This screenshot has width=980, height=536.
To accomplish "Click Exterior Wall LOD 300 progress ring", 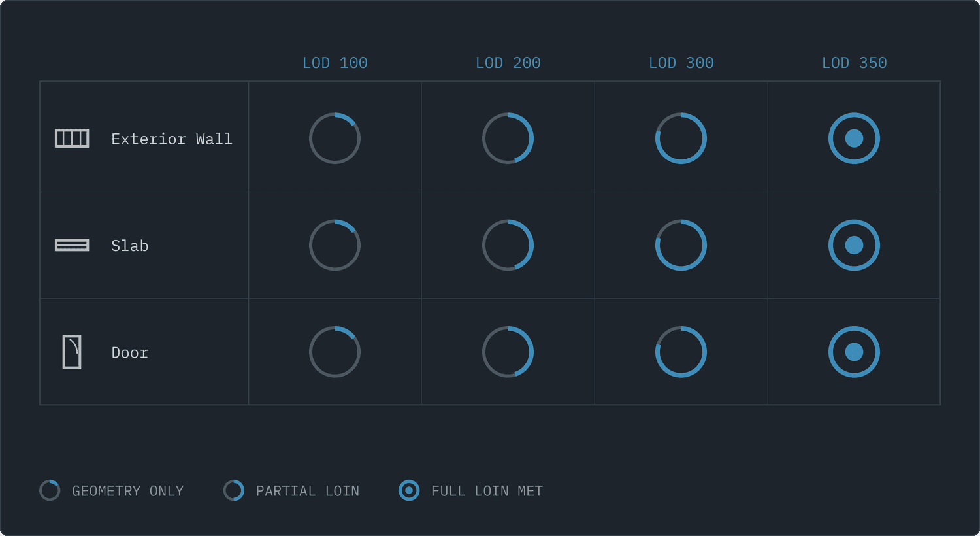I will (681, 139).
